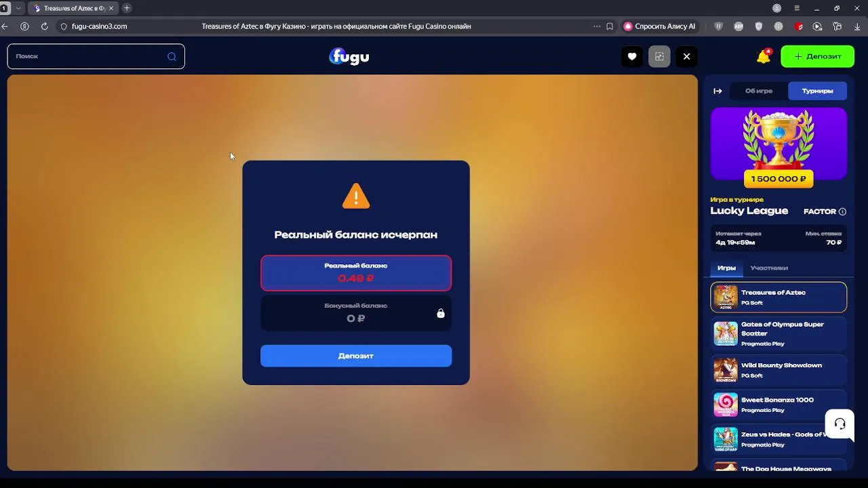The height and width of the screenshot is (488, 868).
Task: Select Sweet Bonanza 1000 game row
Action: (778, 405)
